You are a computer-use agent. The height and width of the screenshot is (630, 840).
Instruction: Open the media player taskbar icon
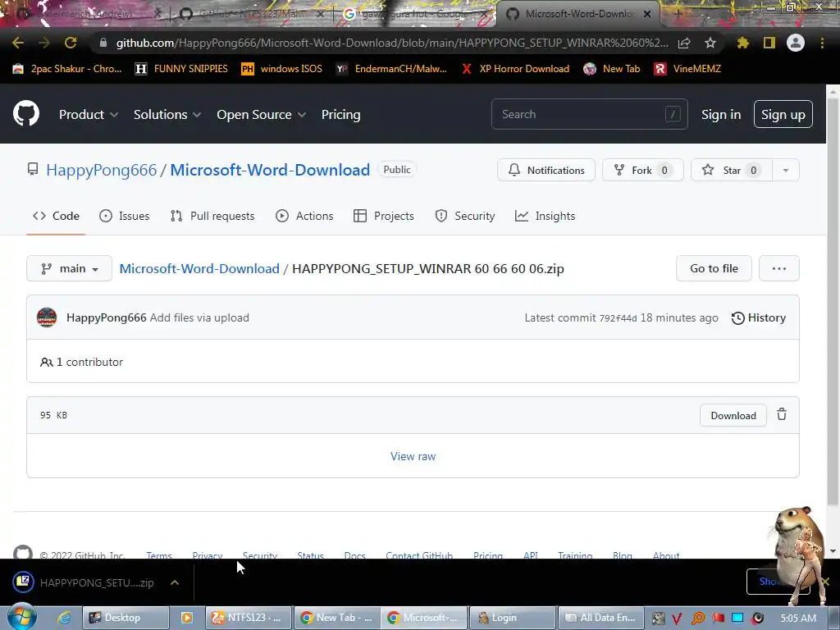187,618
